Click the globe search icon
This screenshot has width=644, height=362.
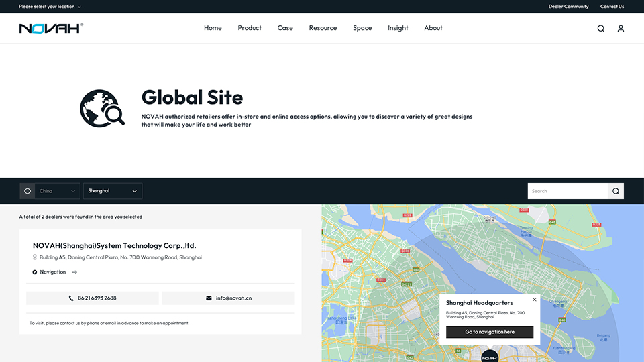[x=102, y=109]
